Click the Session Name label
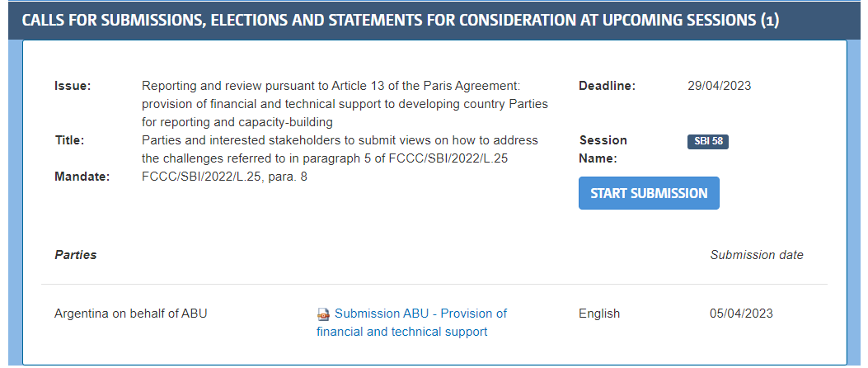Viewport: 868px width, 368px height. (x=603, y=149)
